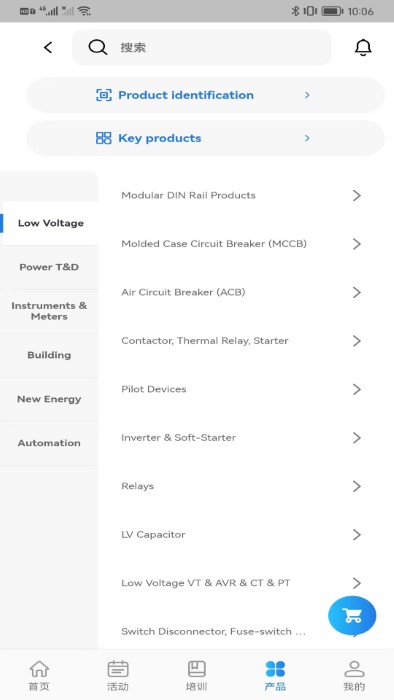Open notifications bell icon

363,47
